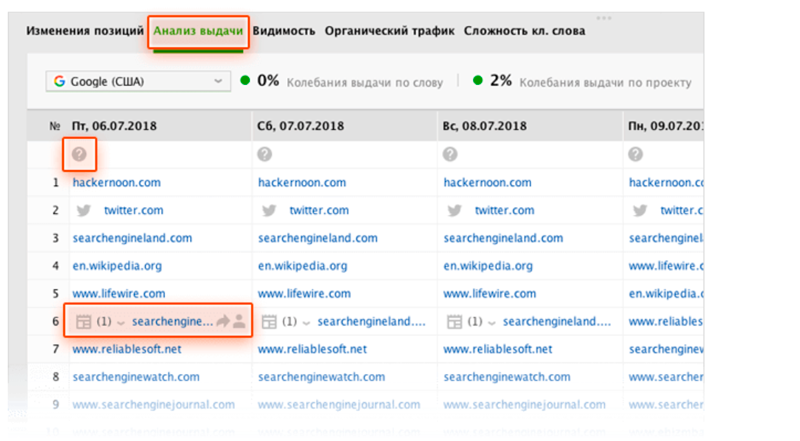This screenshot has height=441, width=800.
Task: Click question mark icon under Пн, 09.07 column
Action: point(635,154)
